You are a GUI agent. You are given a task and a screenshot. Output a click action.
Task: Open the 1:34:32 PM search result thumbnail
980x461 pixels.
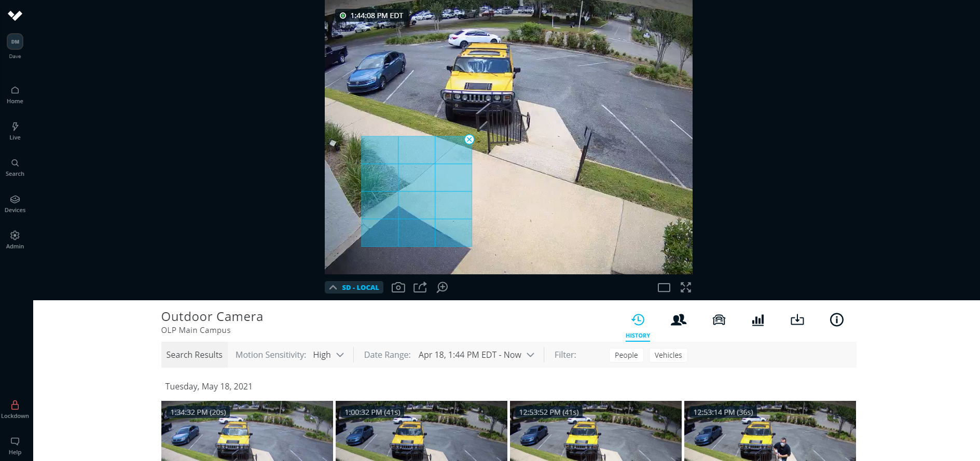247,431
